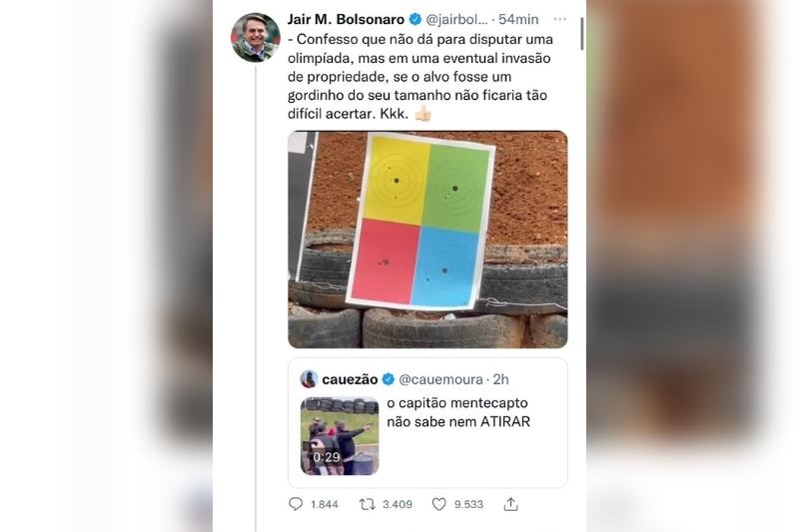Screen dimensions: 799x532
Task: Click the 54min timestamp
Action: pyautogui.click(x=518, y=19)
